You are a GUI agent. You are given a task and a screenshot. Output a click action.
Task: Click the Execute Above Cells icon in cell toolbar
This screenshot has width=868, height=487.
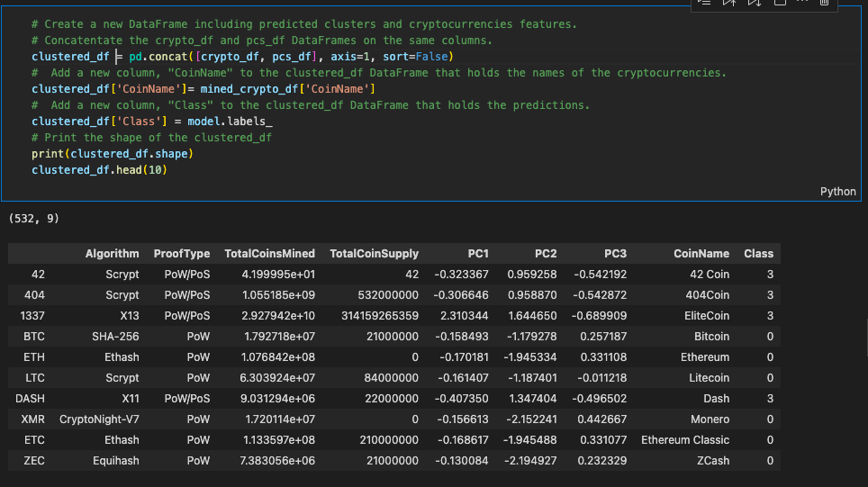[729, 2]
